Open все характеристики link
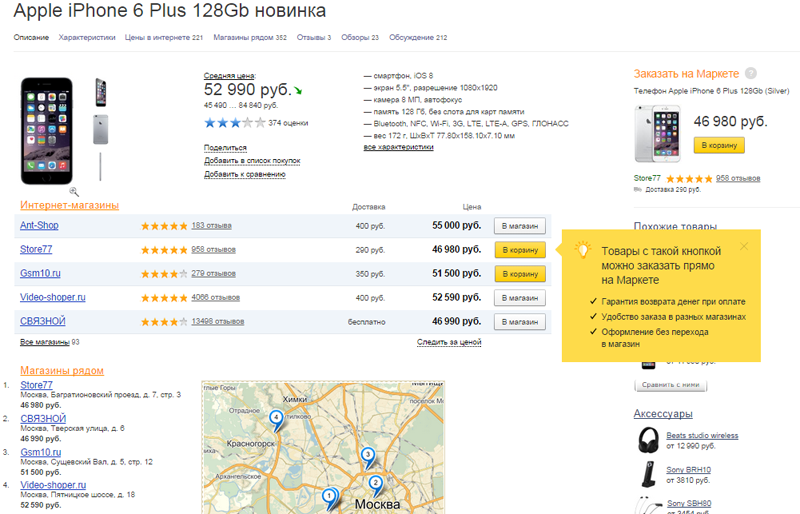 click(x=398, y=147)
